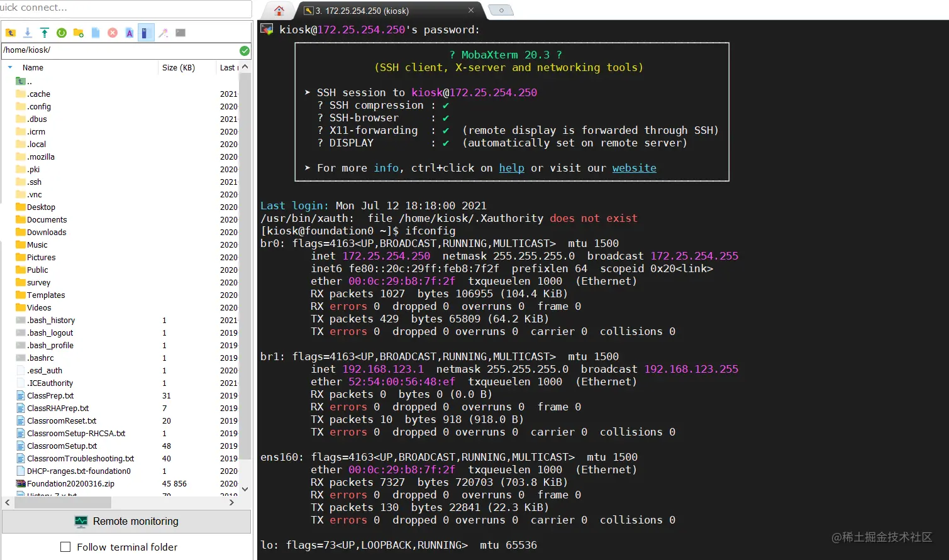Select the survey folder
The width and height of the screenshot is (949, 560).
33,282
